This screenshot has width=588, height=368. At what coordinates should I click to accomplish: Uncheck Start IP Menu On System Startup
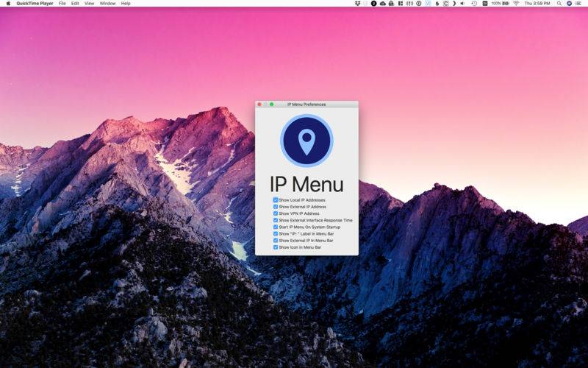[x=276, y=227]
